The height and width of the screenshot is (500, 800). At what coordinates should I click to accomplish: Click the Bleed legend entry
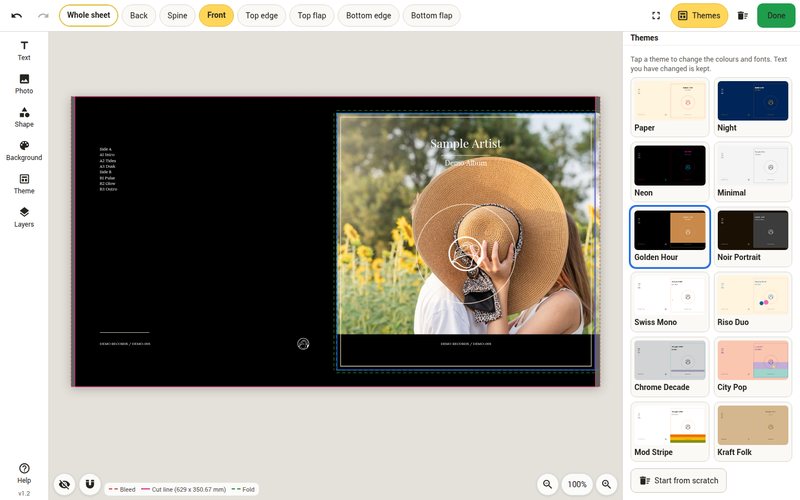[121, 489]
